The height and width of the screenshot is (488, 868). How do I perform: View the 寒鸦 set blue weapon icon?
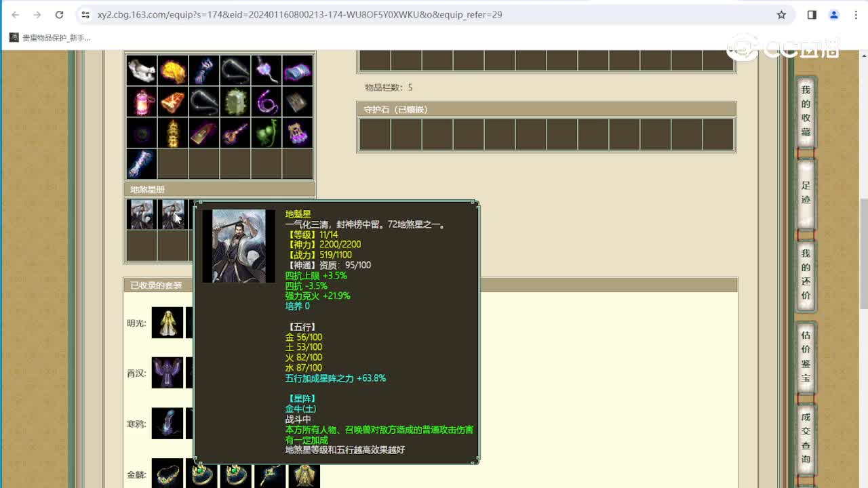[x=167, y=424]
